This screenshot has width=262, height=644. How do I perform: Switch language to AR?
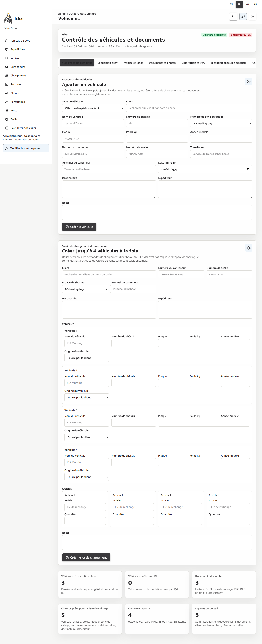tap(255, 4)
